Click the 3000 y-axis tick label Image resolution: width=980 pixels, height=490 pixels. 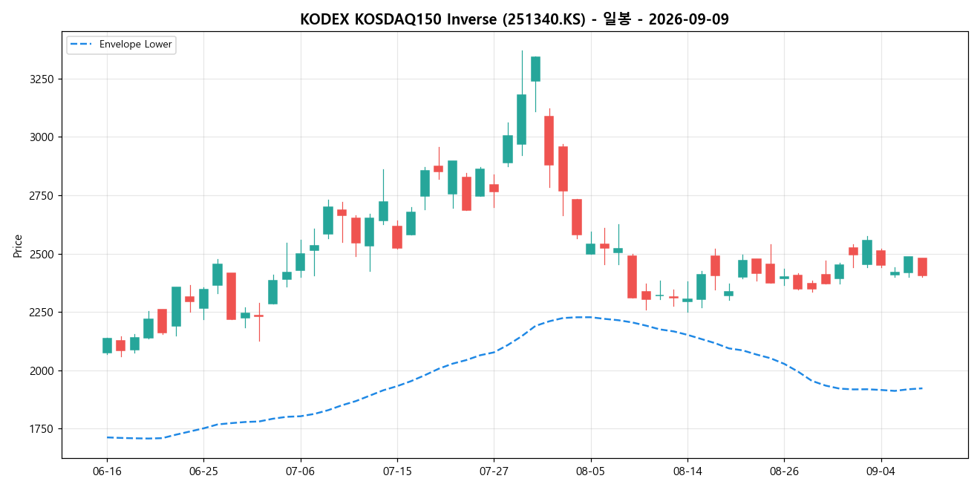(x=43, y=137)
